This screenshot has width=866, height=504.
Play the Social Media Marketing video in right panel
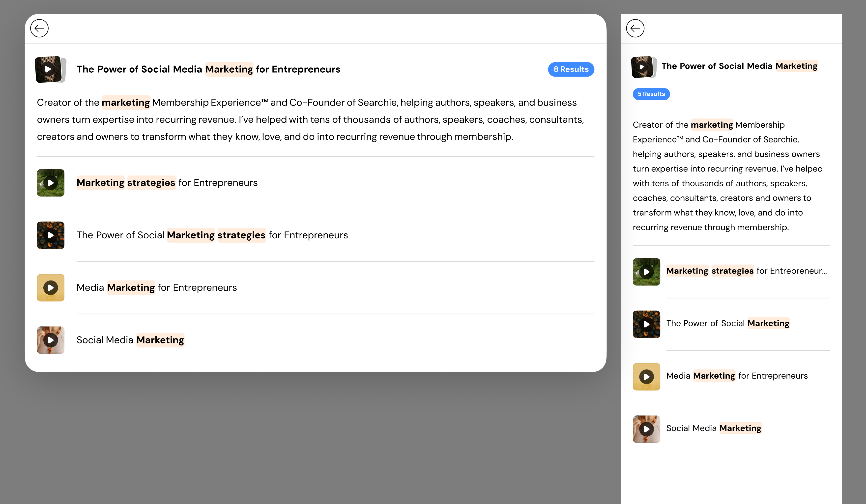646,429
